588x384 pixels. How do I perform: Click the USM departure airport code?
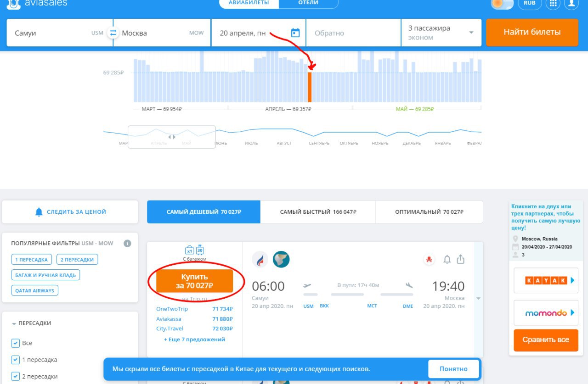[308, 306]
